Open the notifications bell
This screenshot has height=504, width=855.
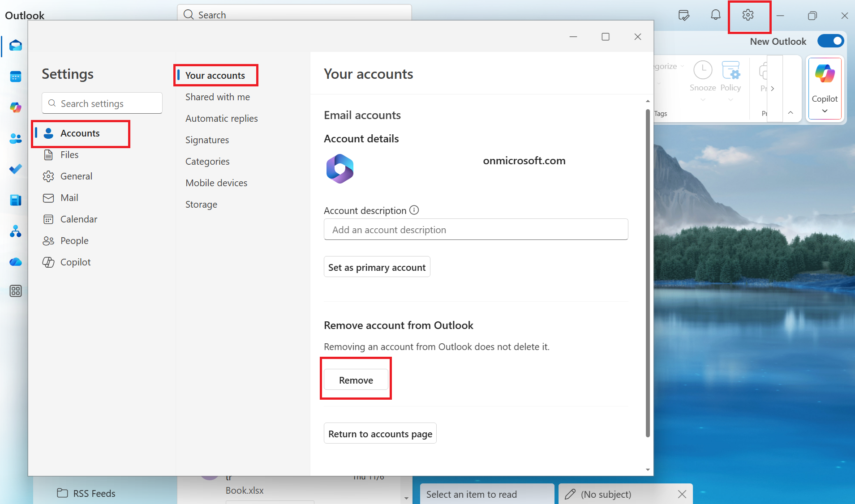click(x=716, y=15)
